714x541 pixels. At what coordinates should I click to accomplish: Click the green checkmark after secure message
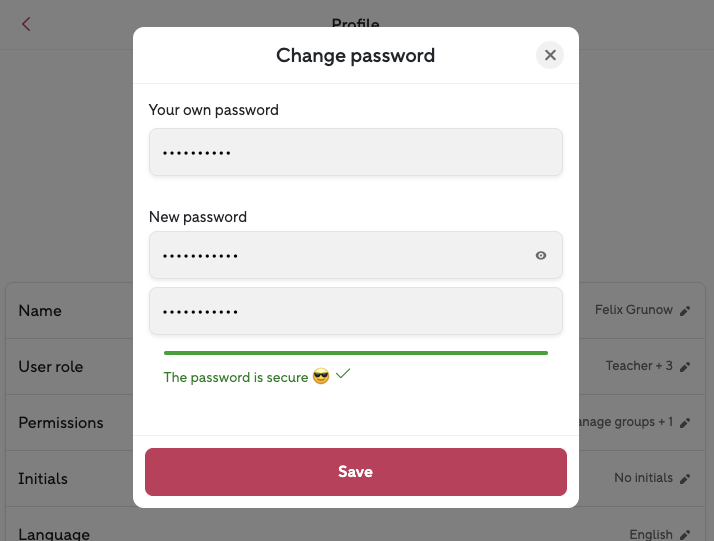(343, 374)
